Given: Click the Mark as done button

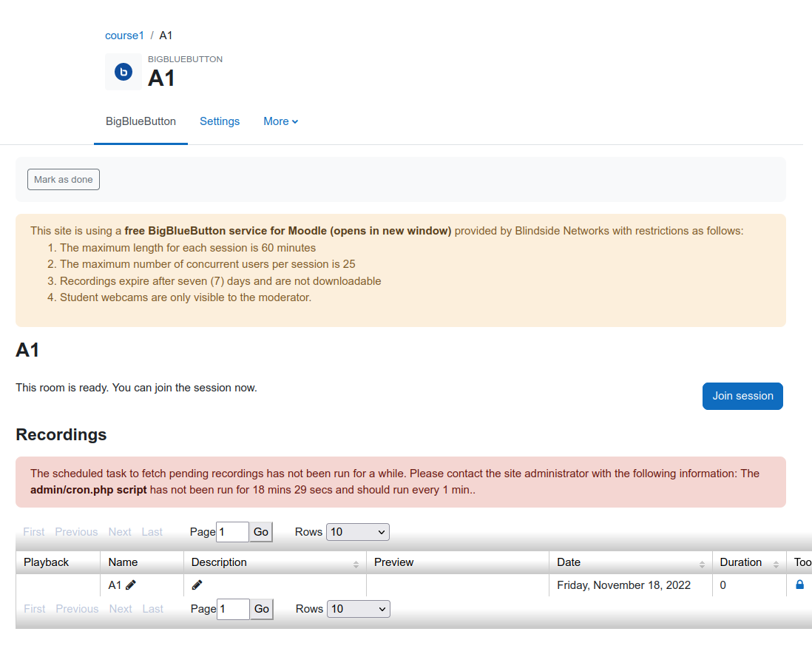Looking at the screenshot, I should click(63, 179).
